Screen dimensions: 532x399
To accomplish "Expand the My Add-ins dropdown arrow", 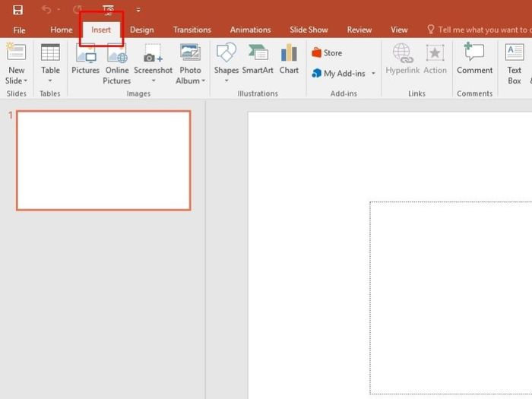I will (374, 73).
